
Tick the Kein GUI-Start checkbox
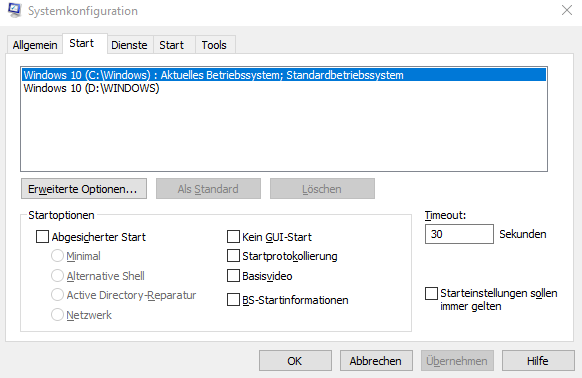pyautogui.click(x=233, y=237)
